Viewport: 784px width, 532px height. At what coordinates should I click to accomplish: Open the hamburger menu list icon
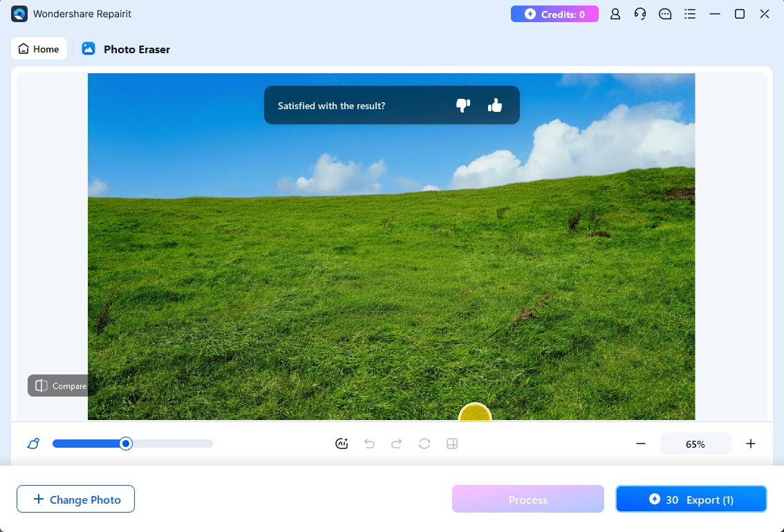[x=690, y=14]
